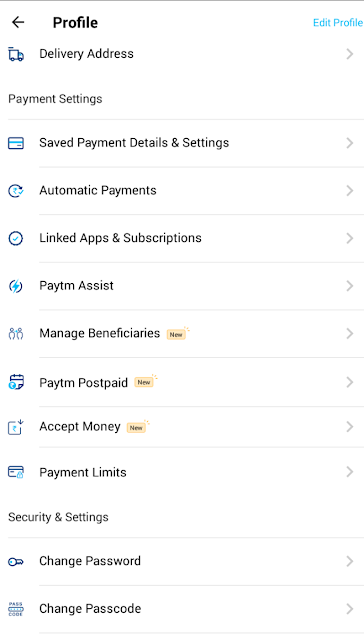Tap the Linked Apps checkmark icon

tap(16, 238)
